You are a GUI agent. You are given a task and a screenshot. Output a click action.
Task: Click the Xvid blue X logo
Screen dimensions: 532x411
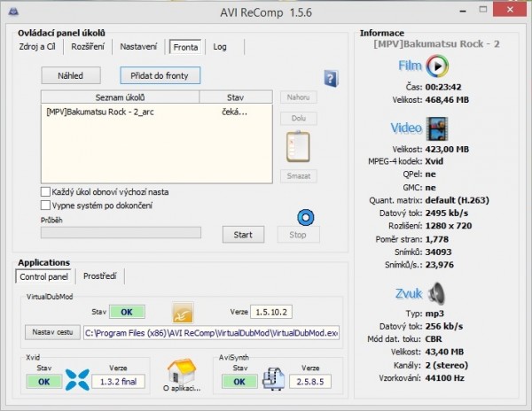[x=77, y=379]
